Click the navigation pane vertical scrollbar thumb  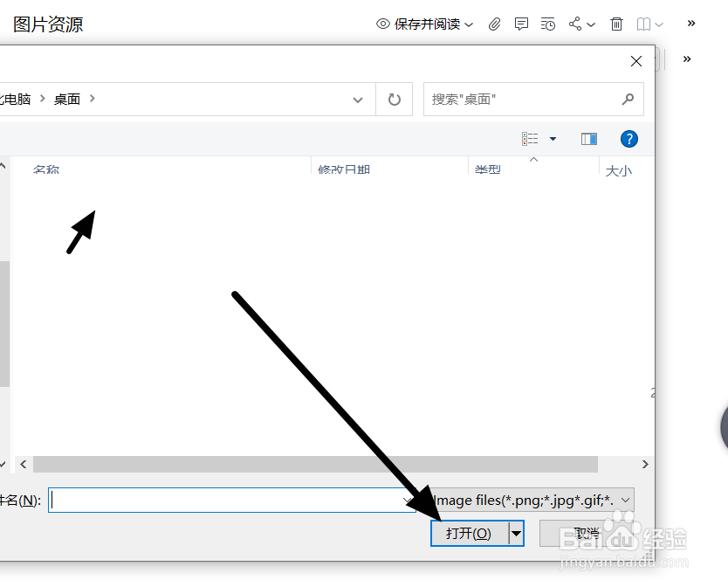pyautogui.click(x=4, y=323)
